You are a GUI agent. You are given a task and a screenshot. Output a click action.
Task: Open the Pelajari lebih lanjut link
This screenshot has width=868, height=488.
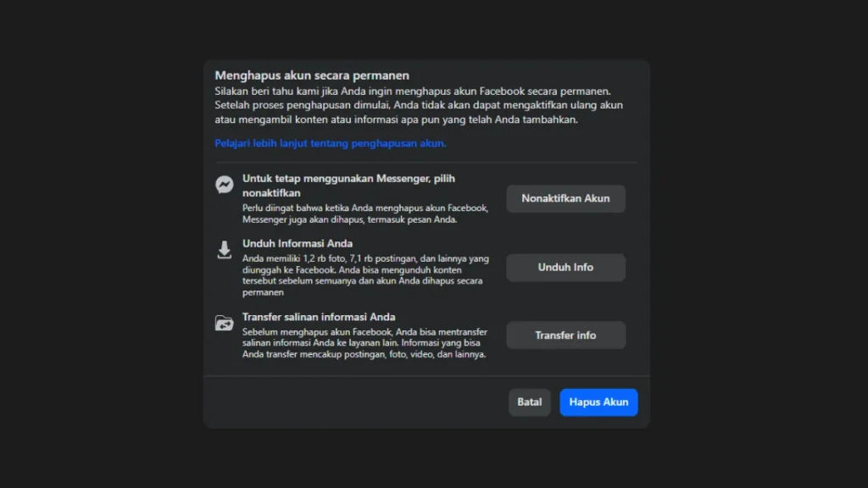click(x=331, y=143)
